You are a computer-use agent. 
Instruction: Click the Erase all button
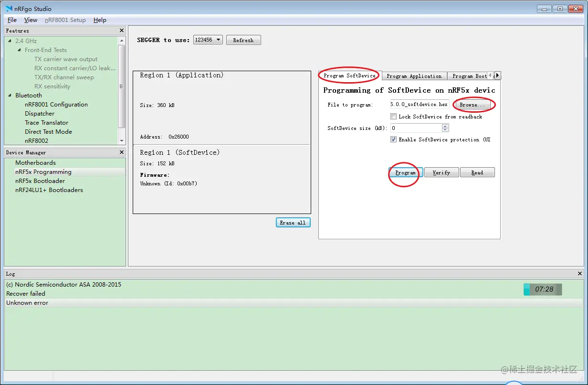pos(293,223)
